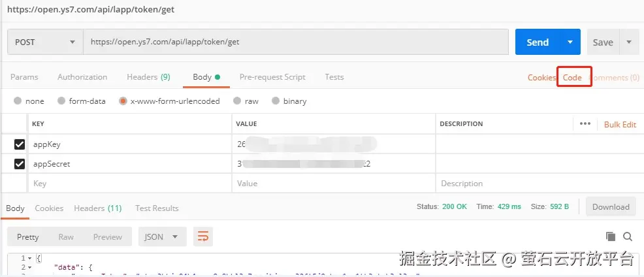Open the three-dots column options menu
This screenshot has width=644, height=277.
[x=585, y=124]
